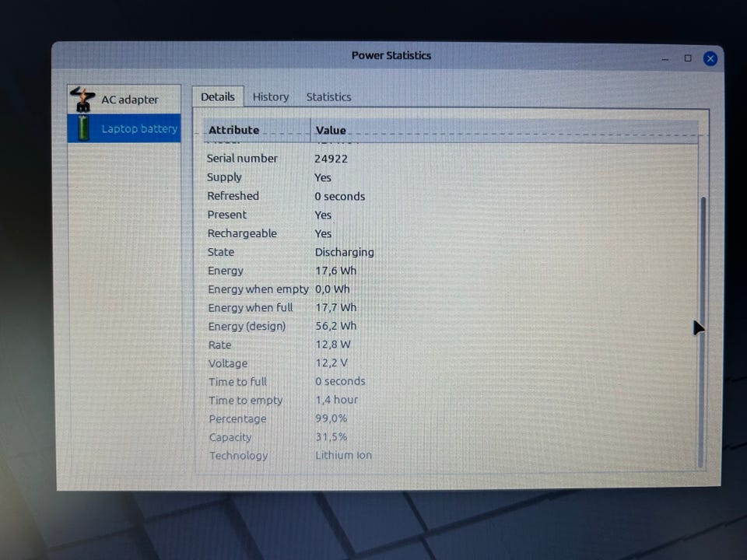This screenshot has height=560, width=747.
Task: Click the AC adapter text label
Action: [x=130, y=100]
